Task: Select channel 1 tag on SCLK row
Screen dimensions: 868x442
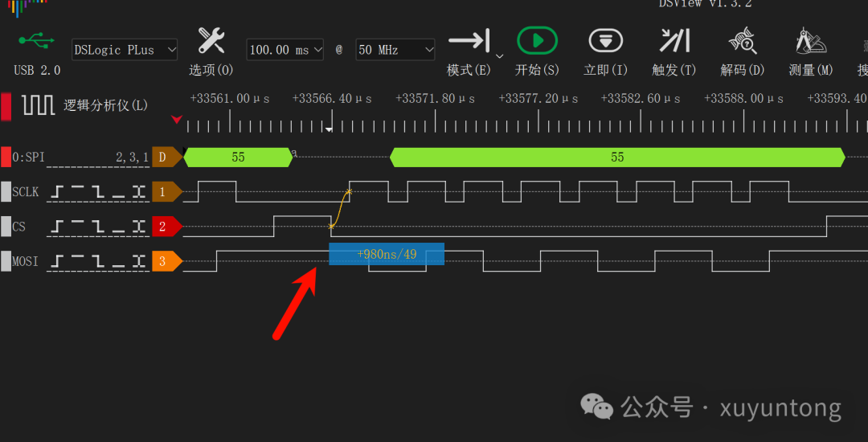Action: tap(166, 192)
